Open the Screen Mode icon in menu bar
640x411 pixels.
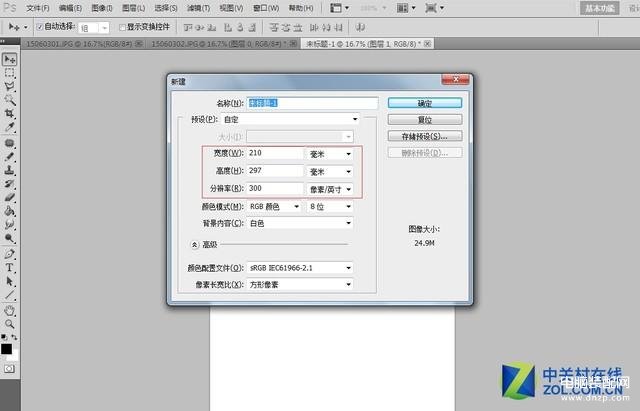(x=434, y=8)
